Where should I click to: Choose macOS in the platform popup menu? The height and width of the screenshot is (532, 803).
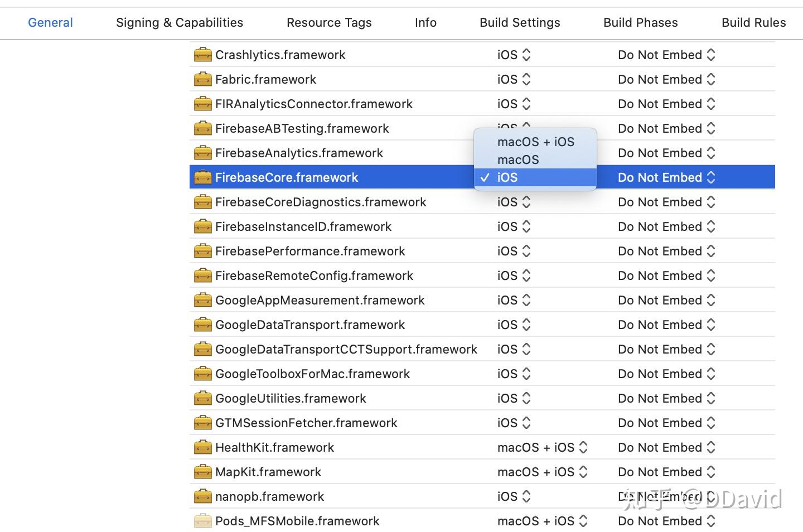coord(535,159)
